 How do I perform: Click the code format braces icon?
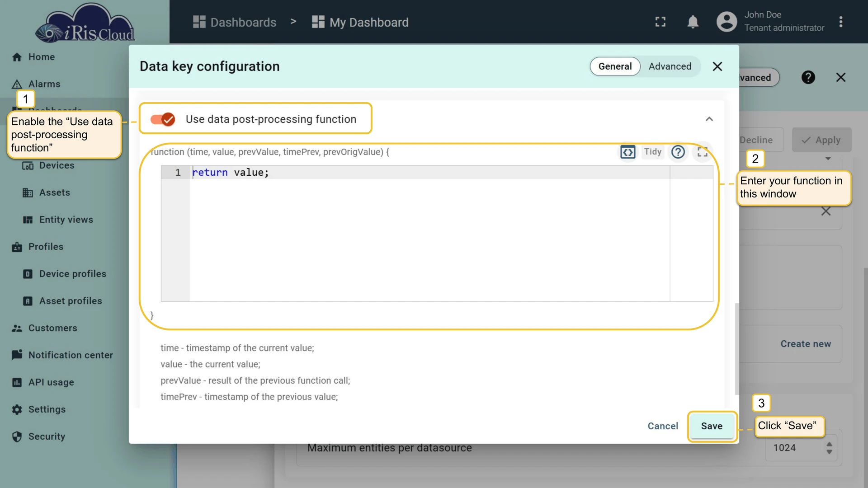click(627, 152)
